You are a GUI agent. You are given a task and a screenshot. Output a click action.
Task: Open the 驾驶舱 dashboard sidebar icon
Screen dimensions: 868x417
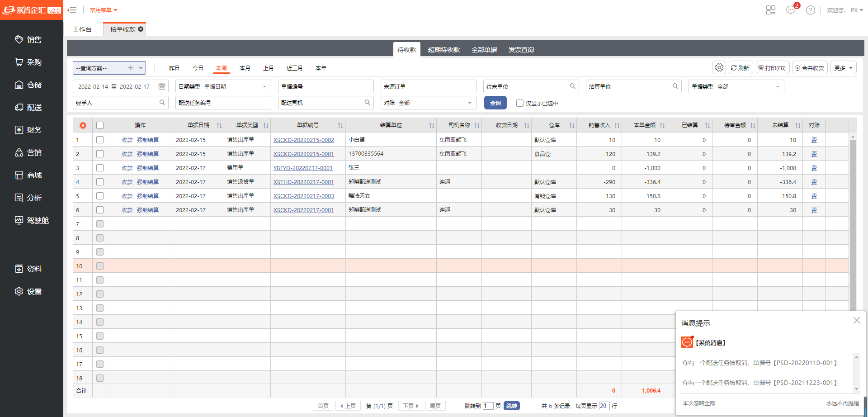(19, 220)
